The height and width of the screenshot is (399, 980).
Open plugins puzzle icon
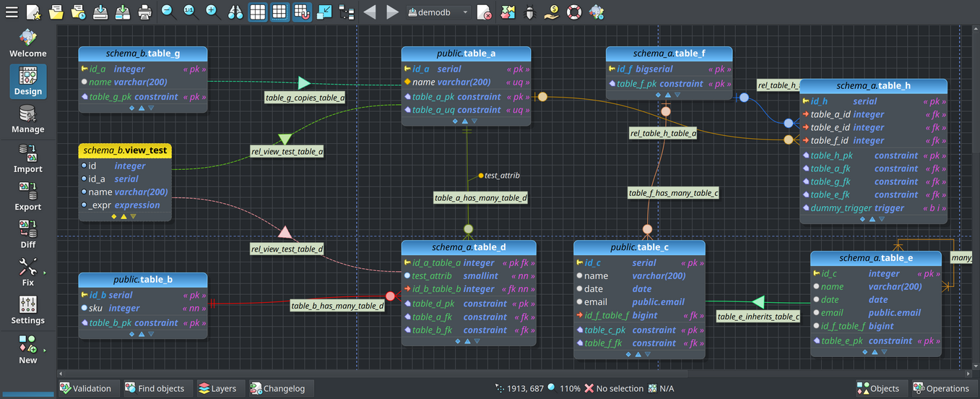coord(508,12)
